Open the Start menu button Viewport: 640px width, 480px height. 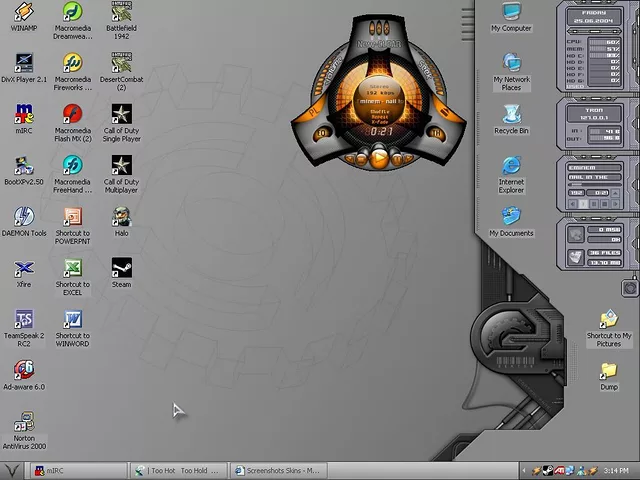11,470
